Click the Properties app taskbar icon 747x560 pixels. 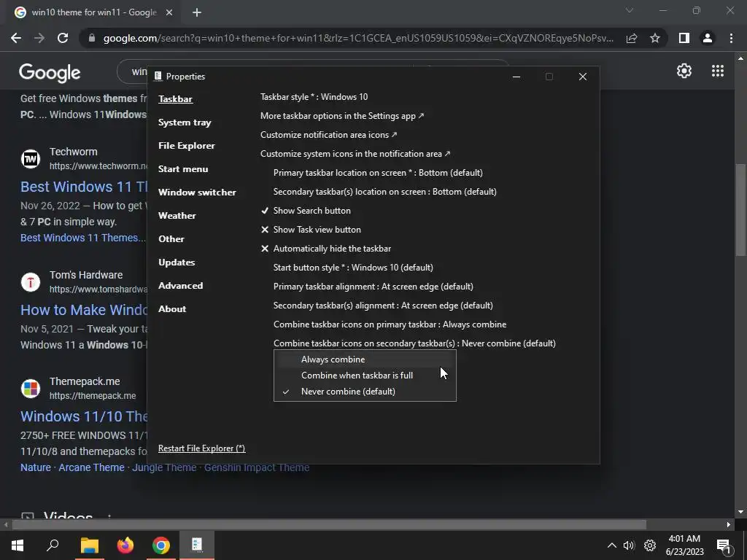click(x=197, y=545)
